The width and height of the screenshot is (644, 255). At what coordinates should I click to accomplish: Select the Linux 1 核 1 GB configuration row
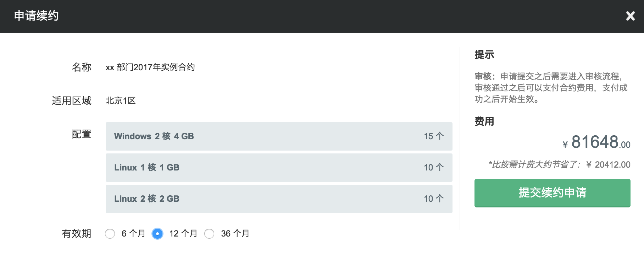click(x=279, y=168)
